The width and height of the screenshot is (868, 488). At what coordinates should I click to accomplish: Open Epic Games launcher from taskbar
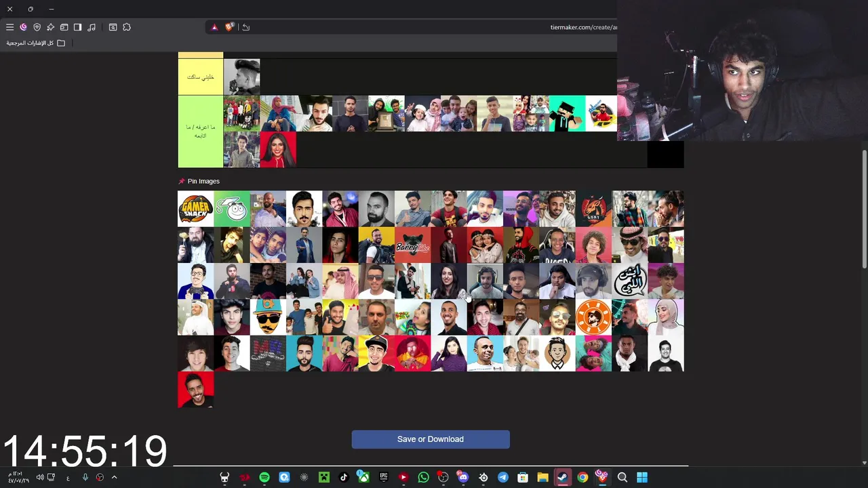point(384,477)
